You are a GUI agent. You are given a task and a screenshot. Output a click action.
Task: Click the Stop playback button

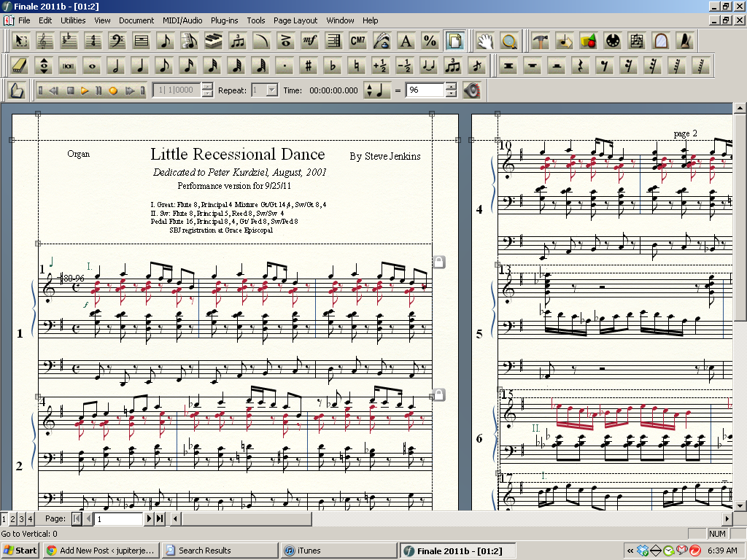tap(71, 90)
